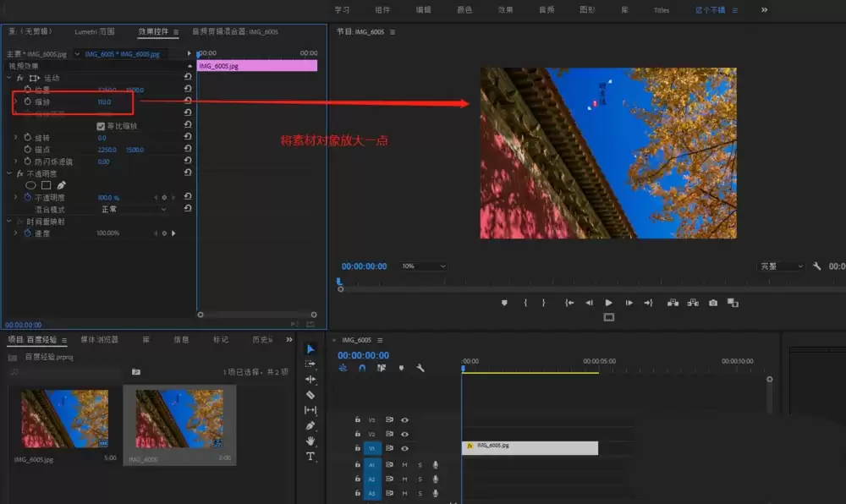Select the Razor tool in the toolbar
This screenshot has height=504, width=846.
tap(310, 395)
